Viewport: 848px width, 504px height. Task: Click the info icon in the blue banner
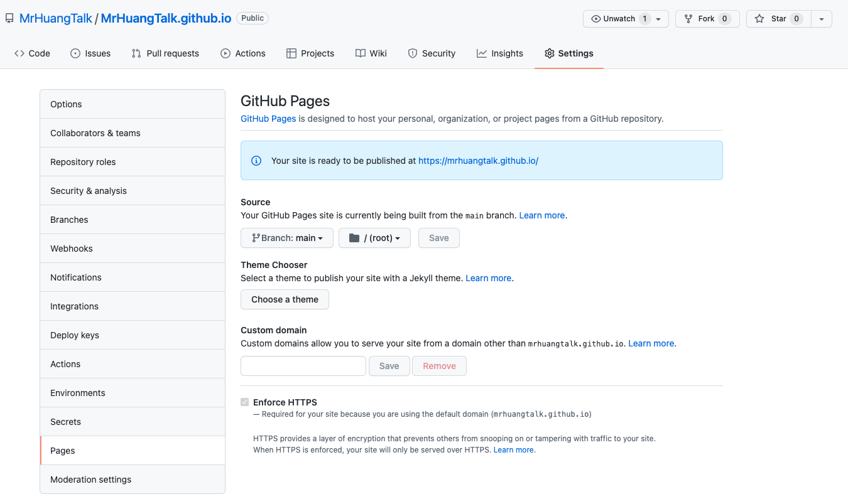256,161
